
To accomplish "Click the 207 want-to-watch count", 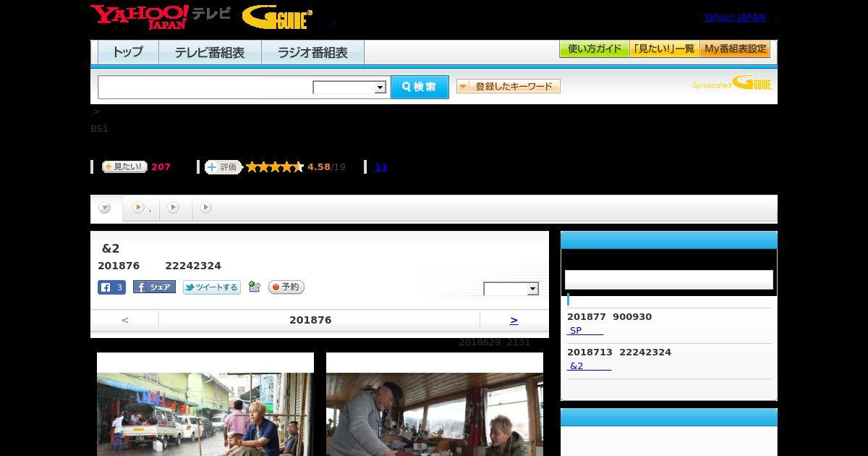I will [x=161, y=167].
